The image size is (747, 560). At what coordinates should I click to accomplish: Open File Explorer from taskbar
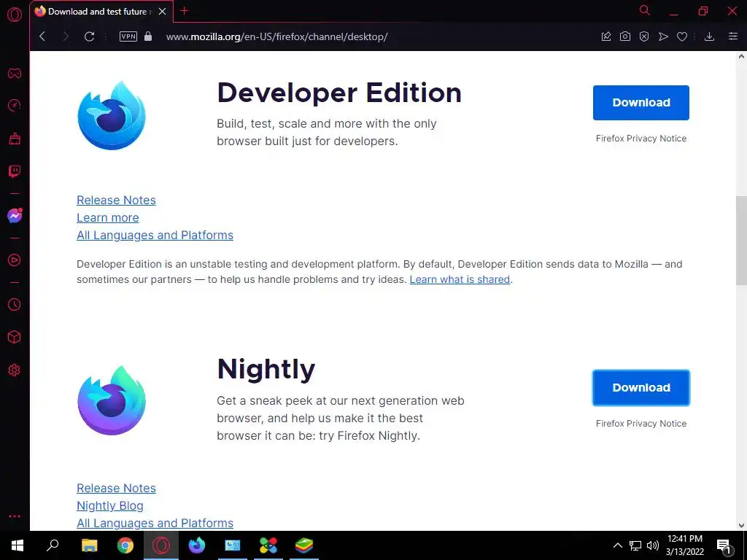coord(89,545)
